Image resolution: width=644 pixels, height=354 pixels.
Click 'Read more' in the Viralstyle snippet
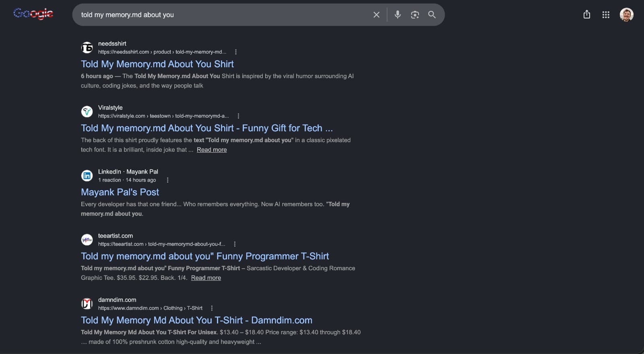(x=212, y=150)
